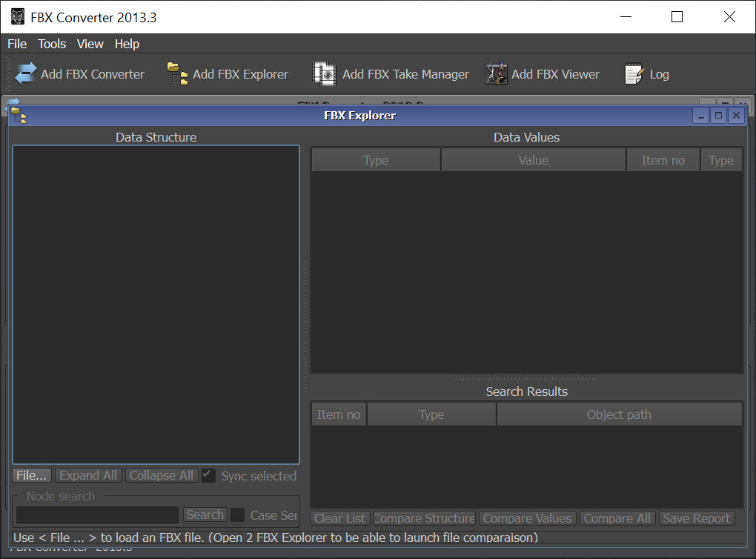The image size is (756, 559).
Task: Click the FBX Converter app icon in title bar
Action: point(18,17)
